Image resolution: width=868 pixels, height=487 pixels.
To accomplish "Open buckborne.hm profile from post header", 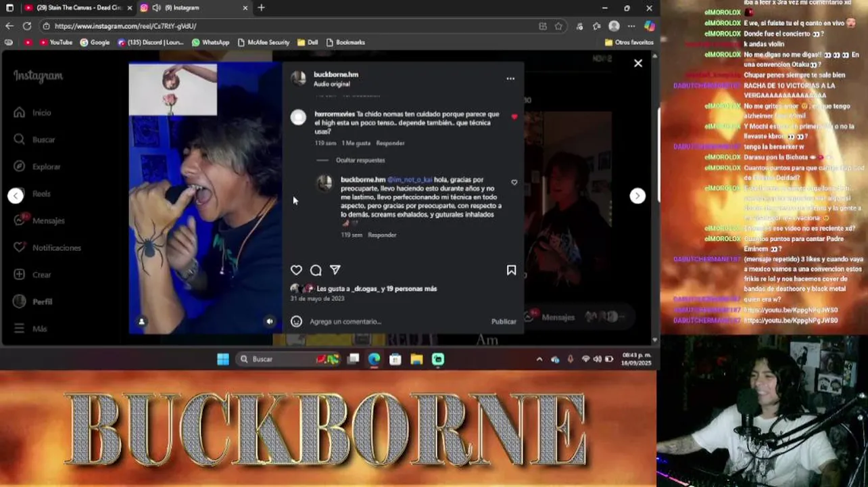I will coord(336,74).
